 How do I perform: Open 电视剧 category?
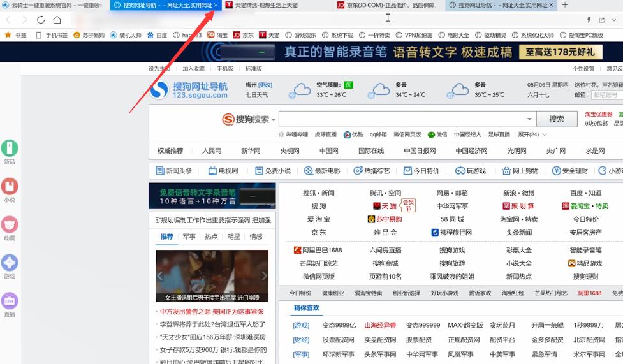[223, 171]
